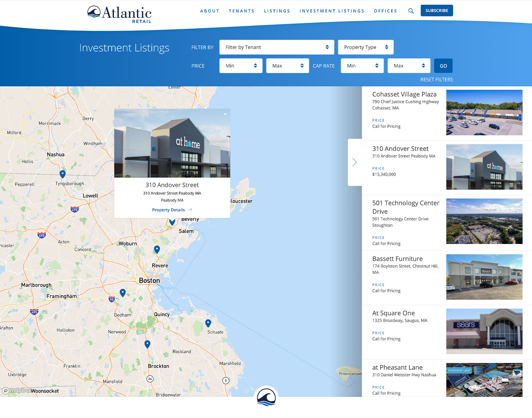The height and width of the screenshot is (418, 532).
Task: Open the Cohasset Village Plaza listing title
Action: coord(404,94)
